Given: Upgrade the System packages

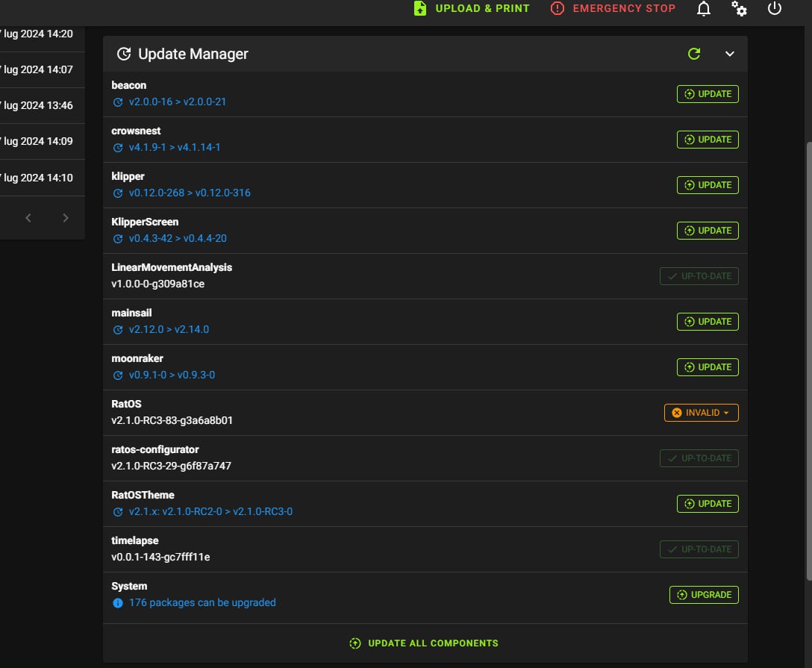Looking at the screenshot, I should (x=704, y=596).
